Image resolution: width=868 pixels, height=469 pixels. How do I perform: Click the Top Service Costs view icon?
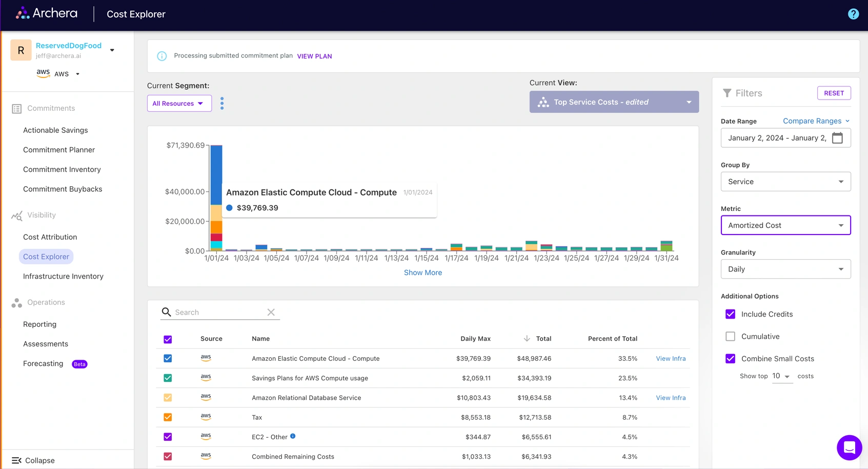[x=543, y=102]
